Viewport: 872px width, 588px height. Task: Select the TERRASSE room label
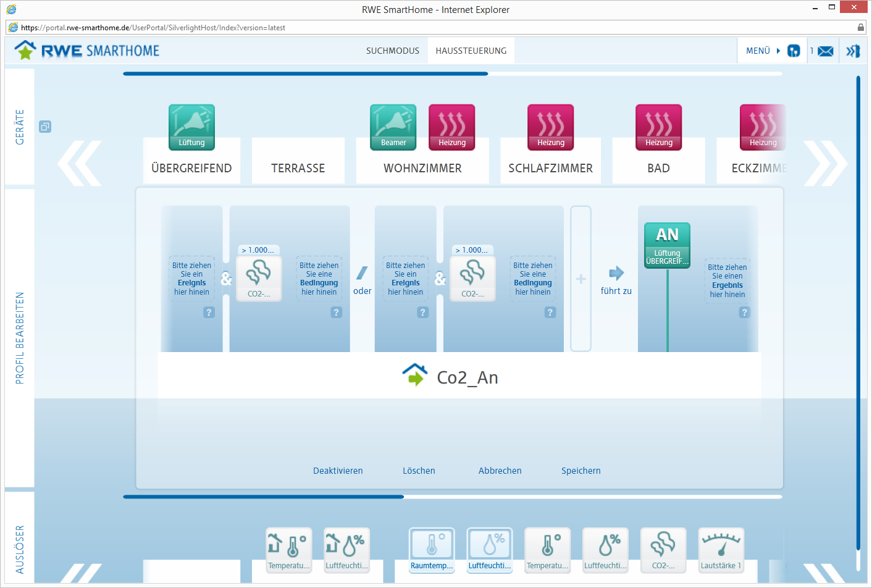[298, 168]
